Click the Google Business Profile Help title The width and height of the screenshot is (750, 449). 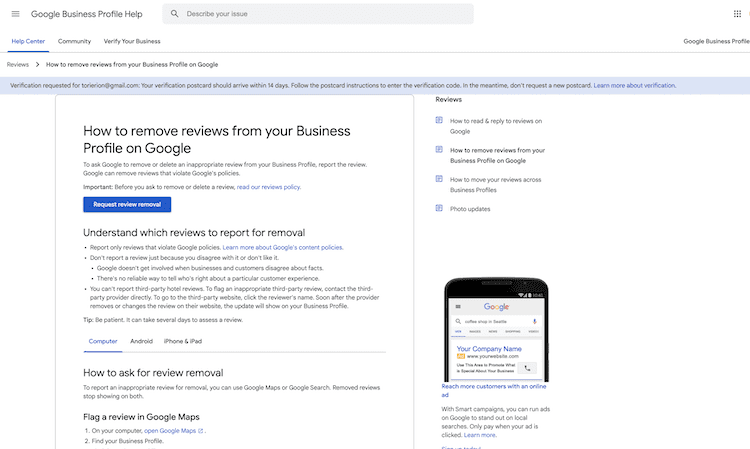click(x=87, y=14)
